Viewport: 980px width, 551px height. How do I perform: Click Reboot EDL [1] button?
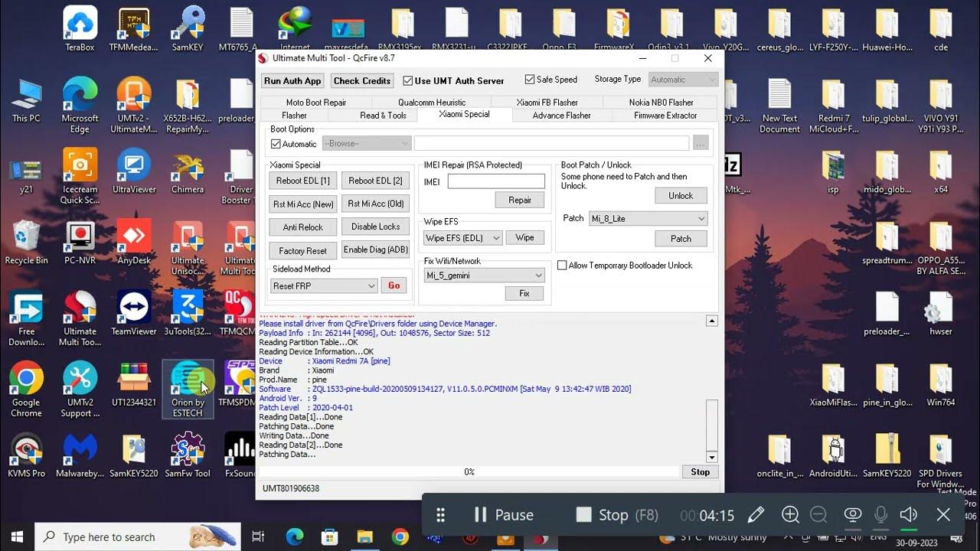[302, 181]
